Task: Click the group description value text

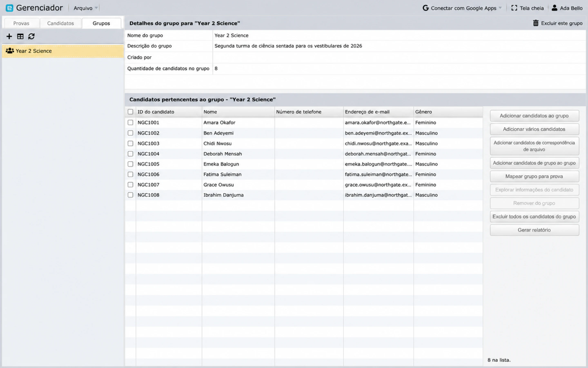Action: pos(288,46)
